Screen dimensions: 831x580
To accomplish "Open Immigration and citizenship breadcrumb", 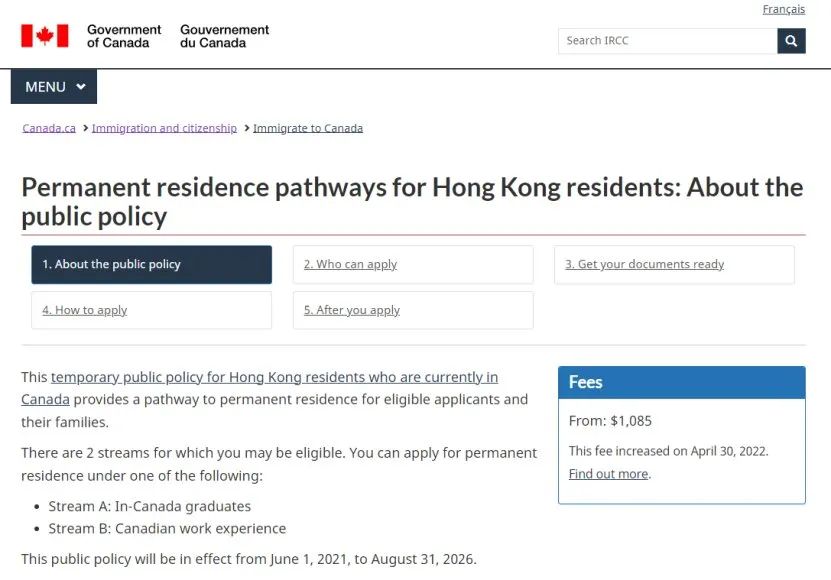I will pos(164,128).
